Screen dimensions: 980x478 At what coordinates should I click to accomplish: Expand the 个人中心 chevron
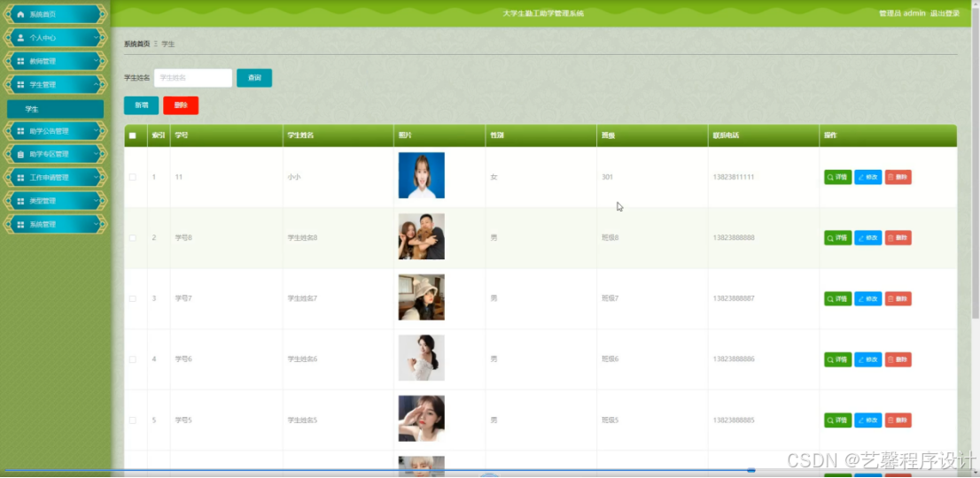point(96,37)
